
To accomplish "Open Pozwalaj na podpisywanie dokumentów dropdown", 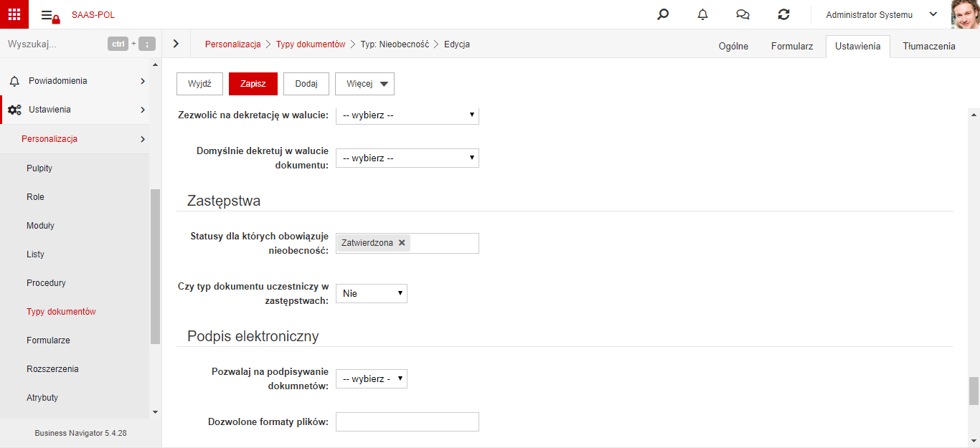I will pos(372,378).
